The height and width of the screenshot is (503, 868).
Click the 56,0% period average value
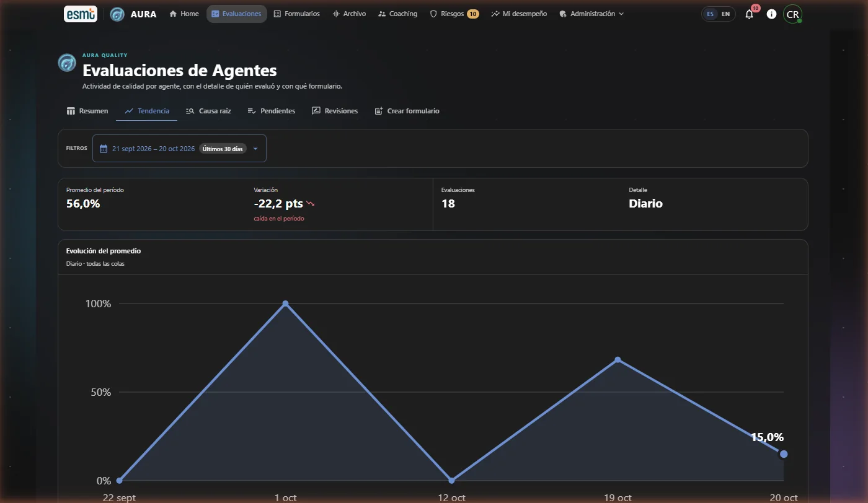point(83,203)
